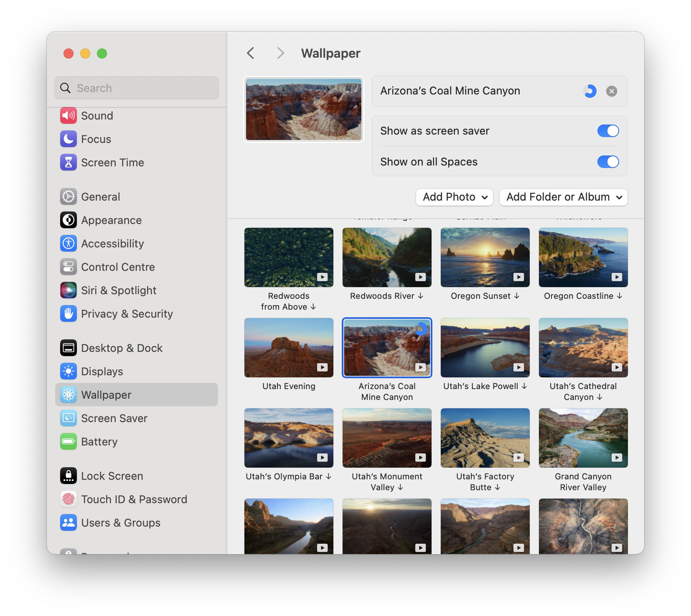691x616 pixels.
Task: Choose Utah's Olympia Bar wallpaper
Action: pyautogui.click(x=289, y=438)
